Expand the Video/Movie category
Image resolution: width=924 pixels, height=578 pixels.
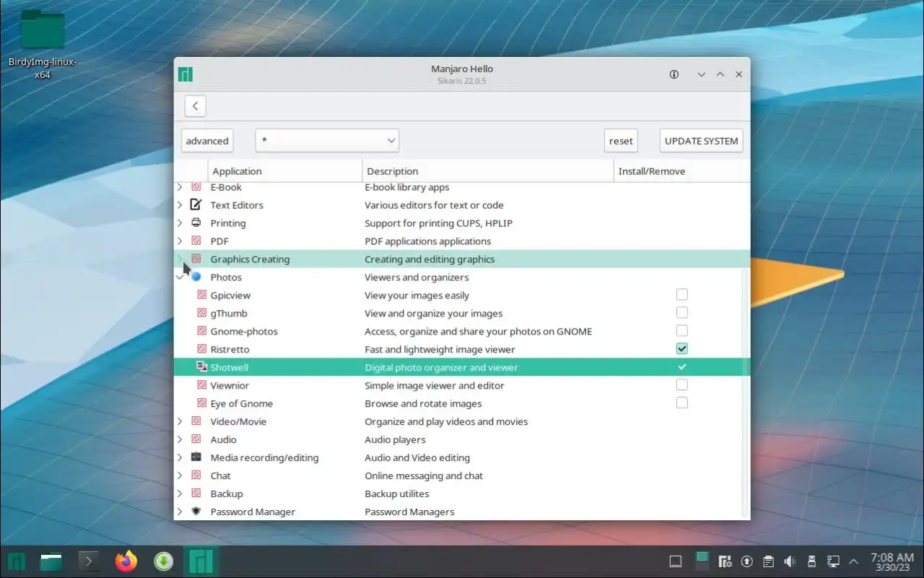(x=180, y=421)
